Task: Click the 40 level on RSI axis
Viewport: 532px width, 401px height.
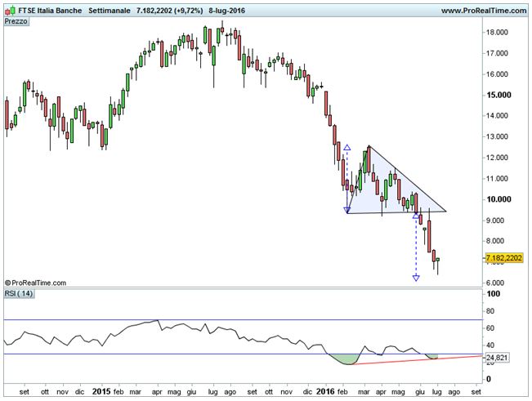Action: coord(490,345)
